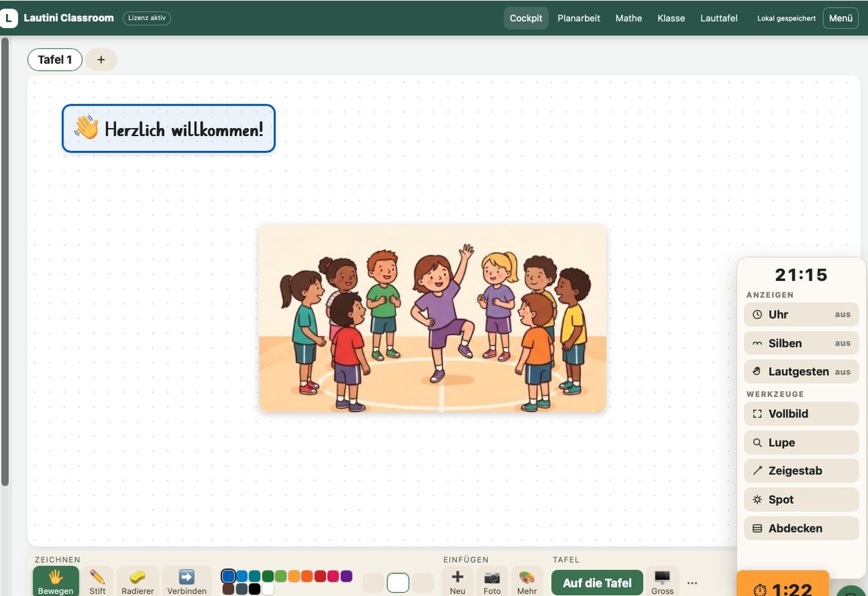Toggle the Uhr clock display

click(x=801, y=314)
